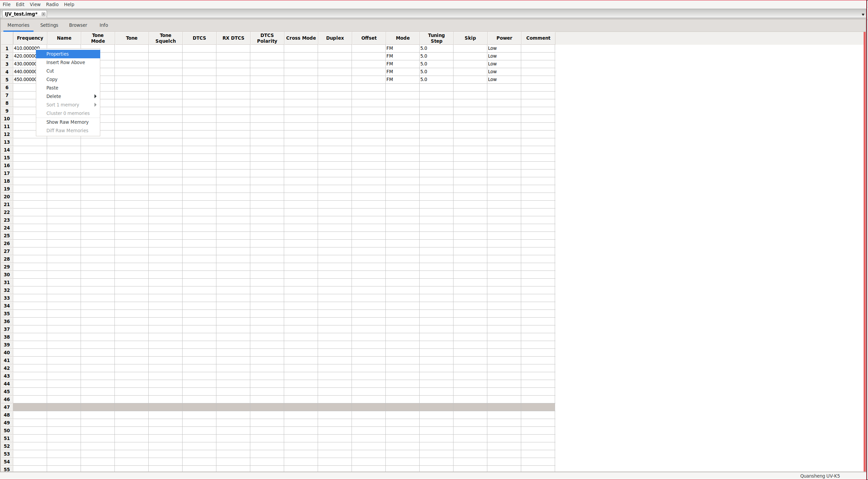
Task: Click Paste in the context menu
Action: click(x=52, y=88)
